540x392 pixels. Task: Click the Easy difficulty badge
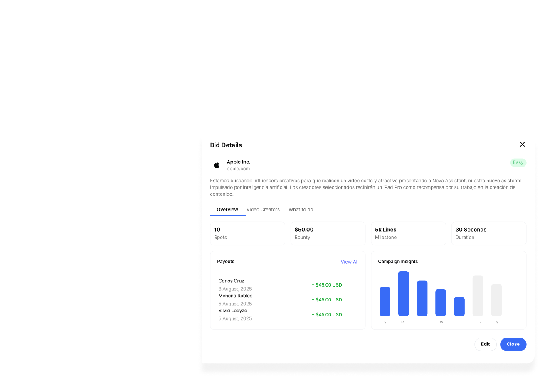pos(518,163)
